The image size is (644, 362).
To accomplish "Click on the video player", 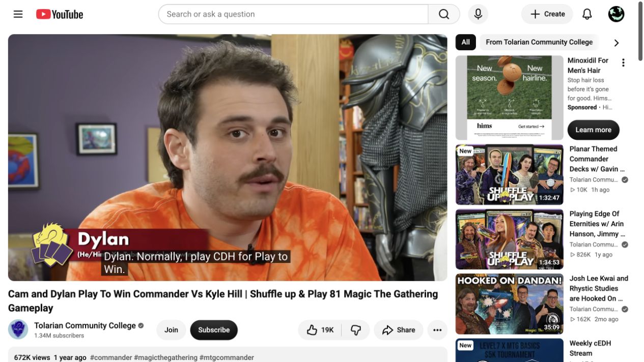I will tap(228, 158).
